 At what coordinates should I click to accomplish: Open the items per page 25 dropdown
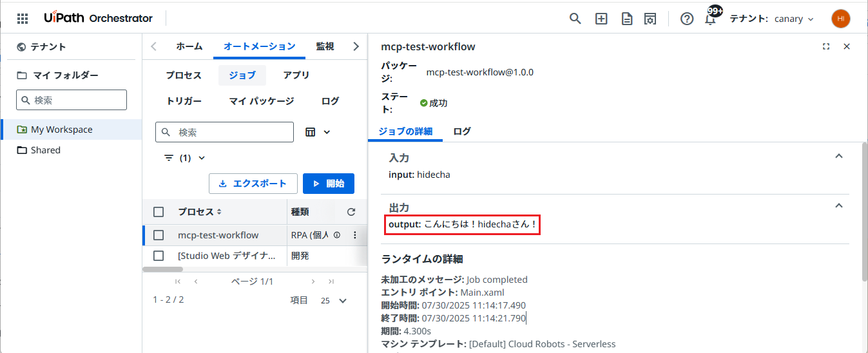pyautogui.click(x=334, y=301)
